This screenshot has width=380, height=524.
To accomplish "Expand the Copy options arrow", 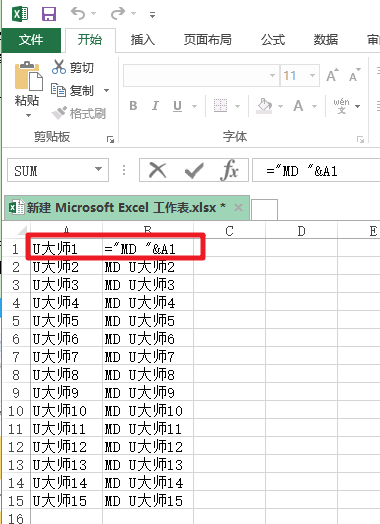I will (x=106, y=90).
